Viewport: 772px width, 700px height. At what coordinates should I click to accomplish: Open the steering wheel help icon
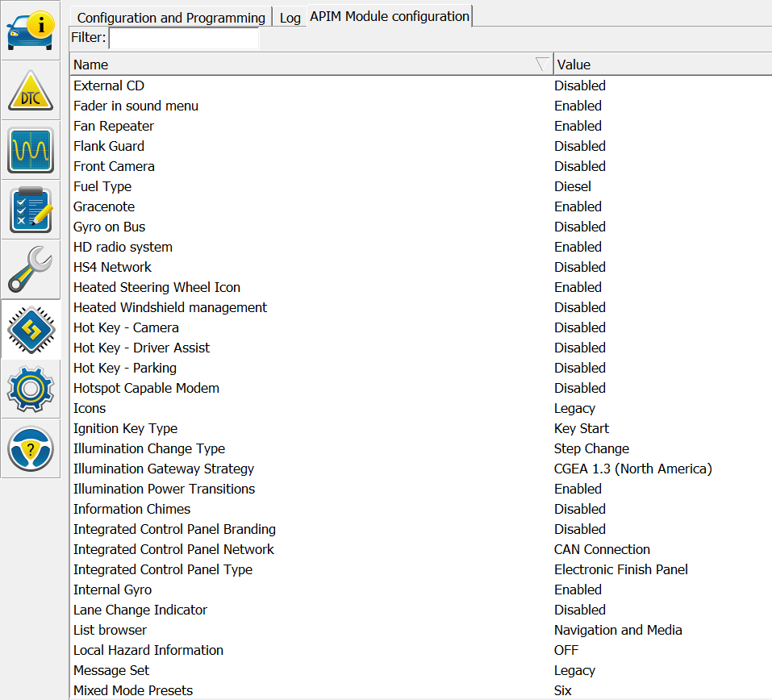pos(30,448)
